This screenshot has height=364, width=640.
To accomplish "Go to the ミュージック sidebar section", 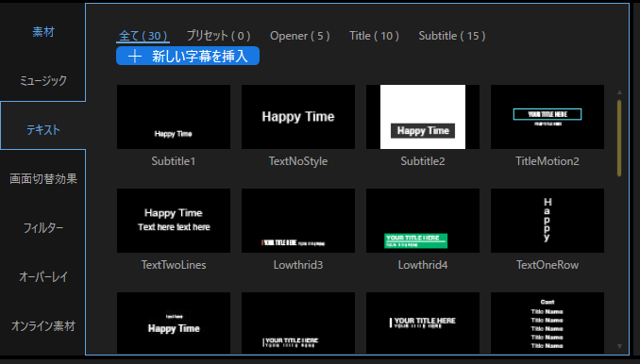I will pos(43,81).
